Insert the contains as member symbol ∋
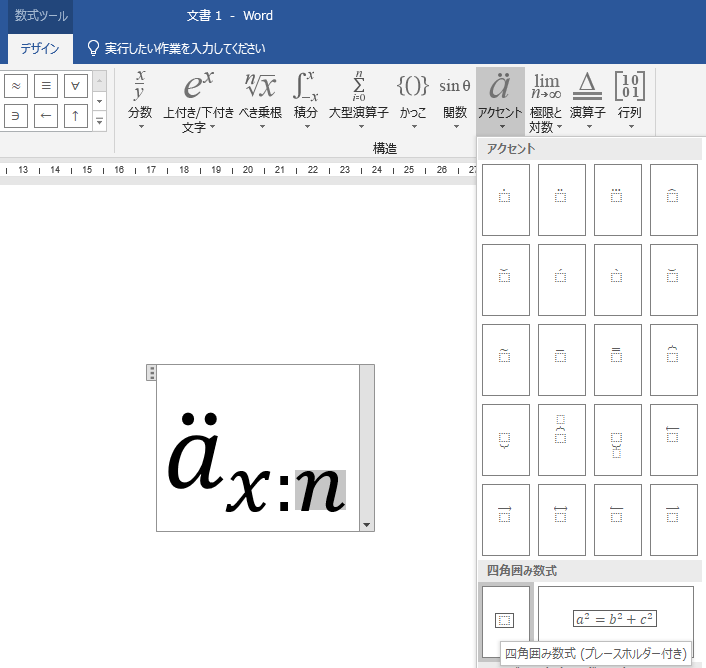Screen dimensions: 706x668 16,116
